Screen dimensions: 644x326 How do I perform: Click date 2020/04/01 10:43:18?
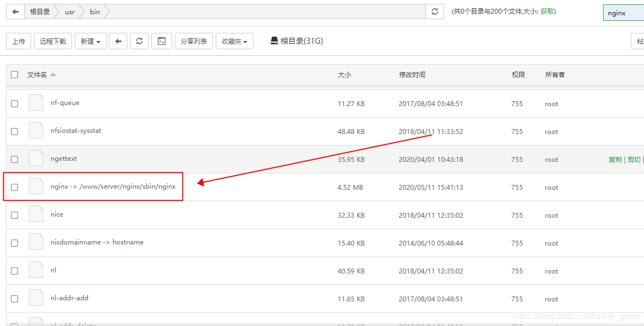point(431,160)
